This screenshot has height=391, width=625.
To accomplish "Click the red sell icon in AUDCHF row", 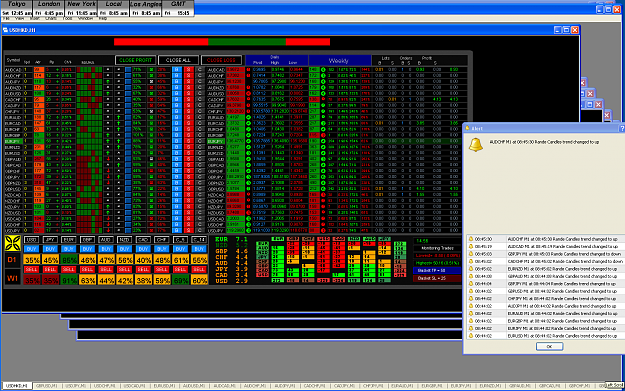I will point(189,76).
